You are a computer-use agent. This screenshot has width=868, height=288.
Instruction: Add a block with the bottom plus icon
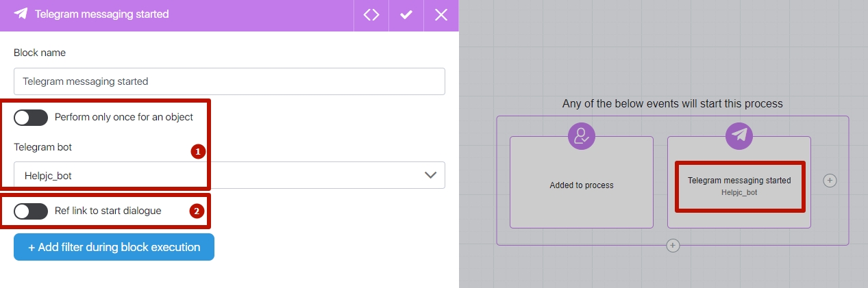[673, 245]
